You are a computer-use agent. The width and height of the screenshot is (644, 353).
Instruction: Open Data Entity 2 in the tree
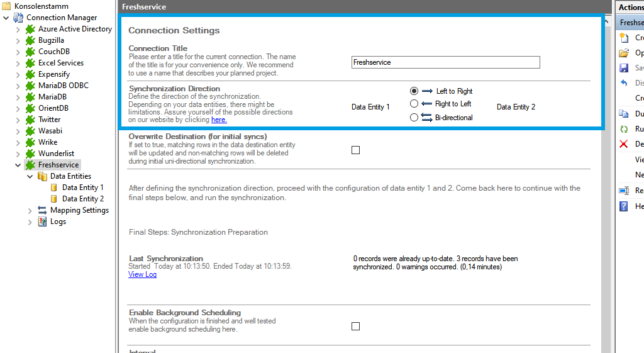point(82,199)
